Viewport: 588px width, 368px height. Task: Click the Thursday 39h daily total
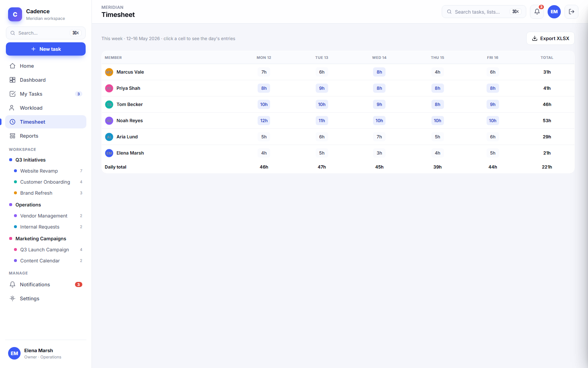(437, 167)
